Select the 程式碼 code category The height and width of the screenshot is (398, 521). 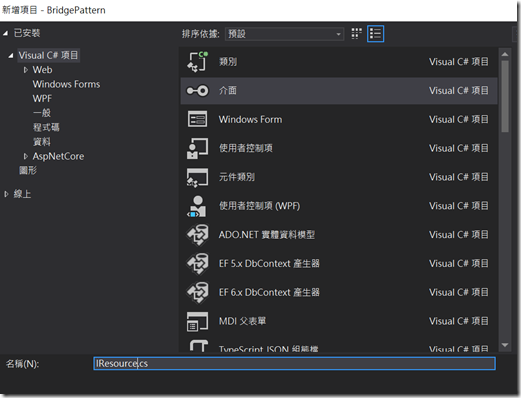click(46, 127)
